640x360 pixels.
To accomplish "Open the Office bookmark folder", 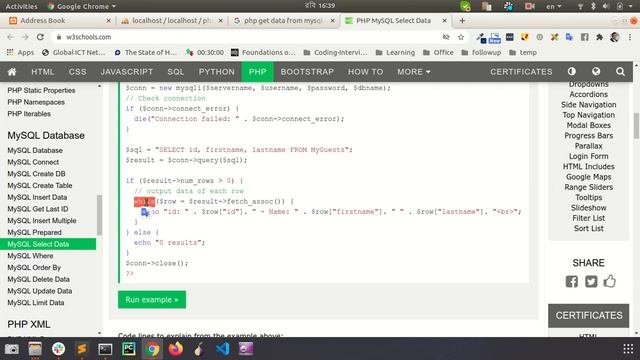I will click(438, 52).
